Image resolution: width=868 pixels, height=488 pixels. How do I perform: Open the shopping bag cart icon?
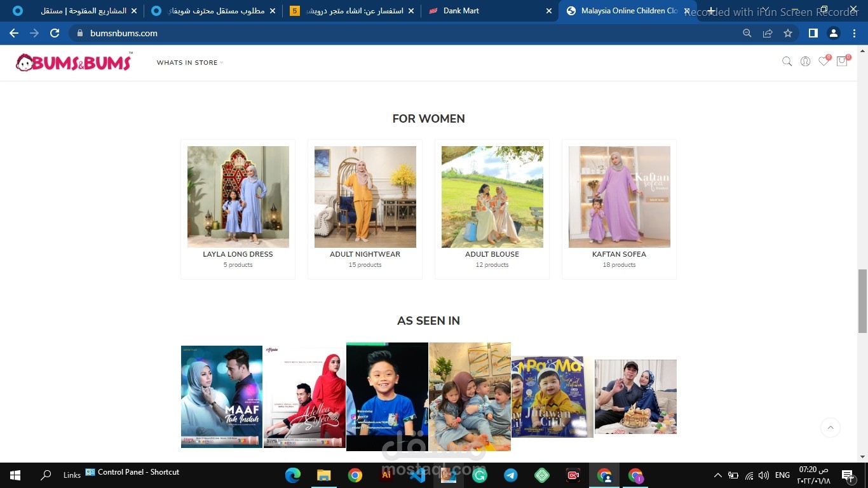(842, 62)
